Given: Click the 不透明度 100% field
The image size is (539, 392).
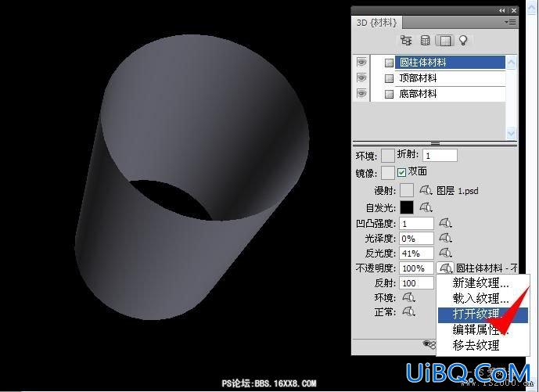Looking at the screenshot, I should (x=416, y=268).
